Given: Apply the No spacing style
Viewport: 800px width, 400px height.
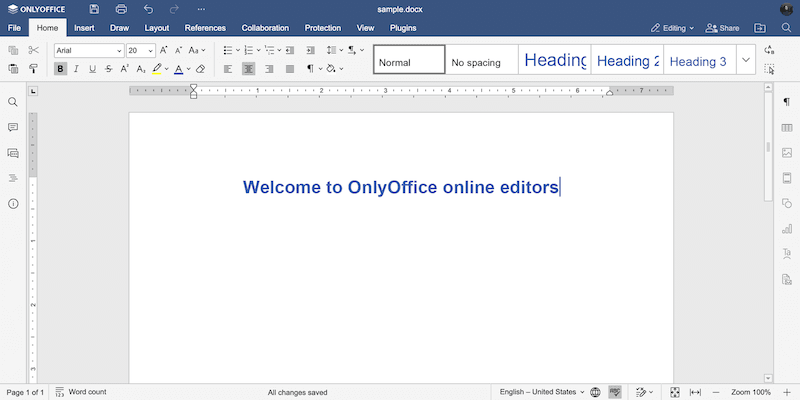Looking at the screenshot, I should pyautogui.click(x=482, y=60).
